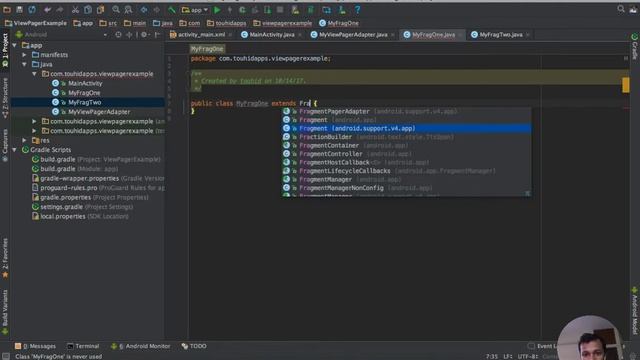This screenshot has width=640, height=360.
Task: Toggle the Messages tool window
Action: [36, 346]
